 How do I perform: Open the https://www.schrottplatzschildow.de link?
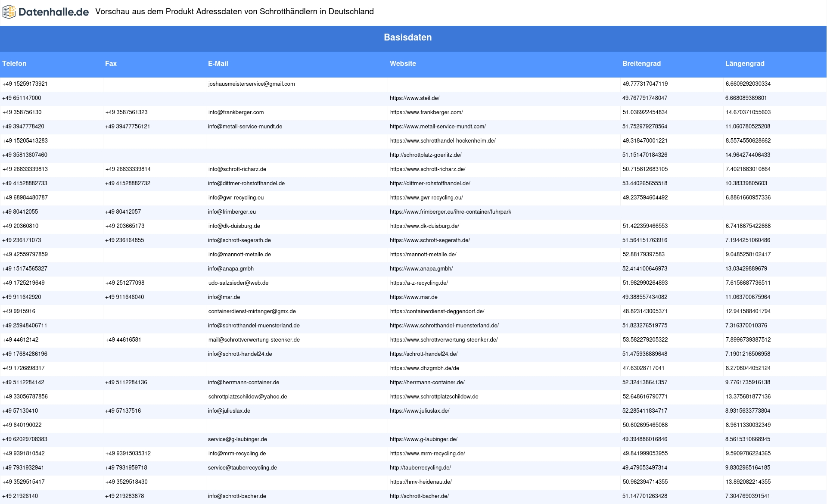click(434, 397)
